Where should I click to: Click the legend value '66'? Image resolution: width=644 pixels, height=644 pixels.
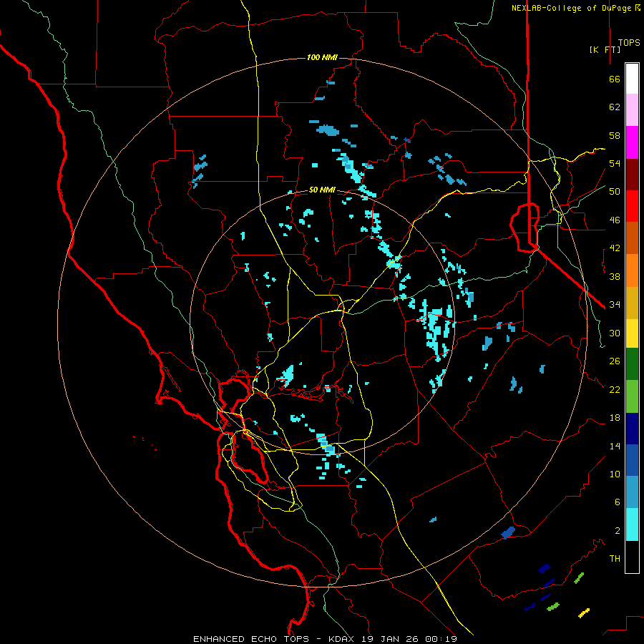615,79
